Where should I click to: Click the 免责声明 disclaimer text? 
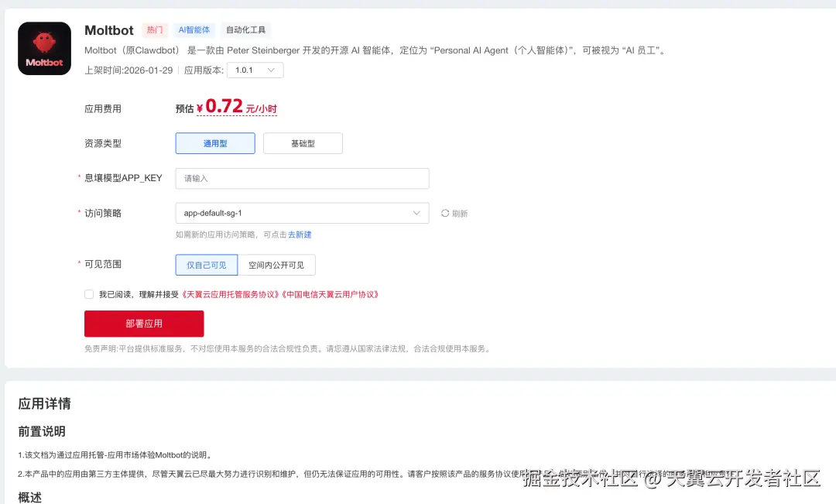(x=288, y=349)
